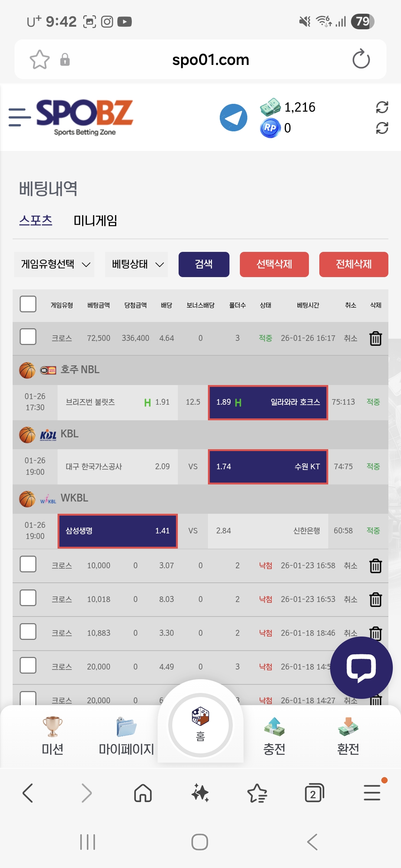Open 마이페이지 folder icon

pos(126,727)
